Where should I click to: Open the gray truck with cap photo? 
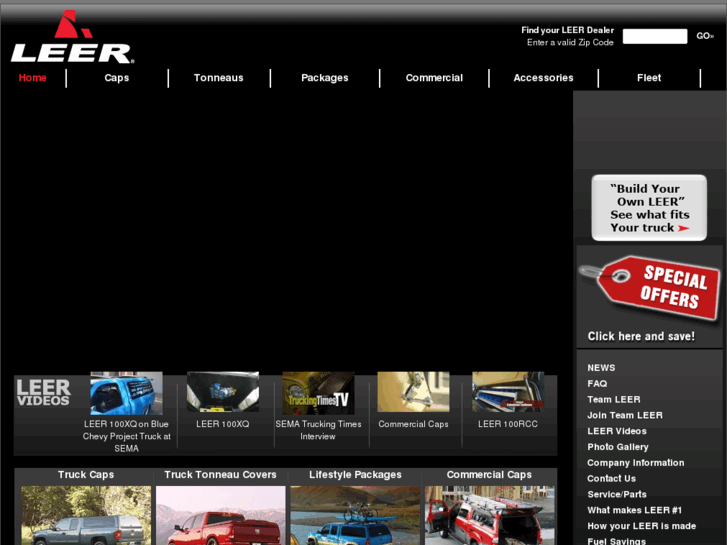[86, 515]
